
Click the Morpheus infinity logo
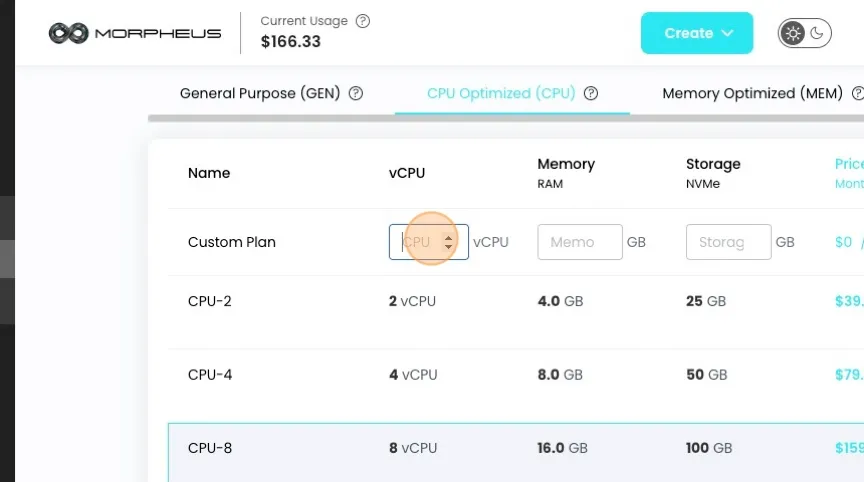tap(68, 33)
